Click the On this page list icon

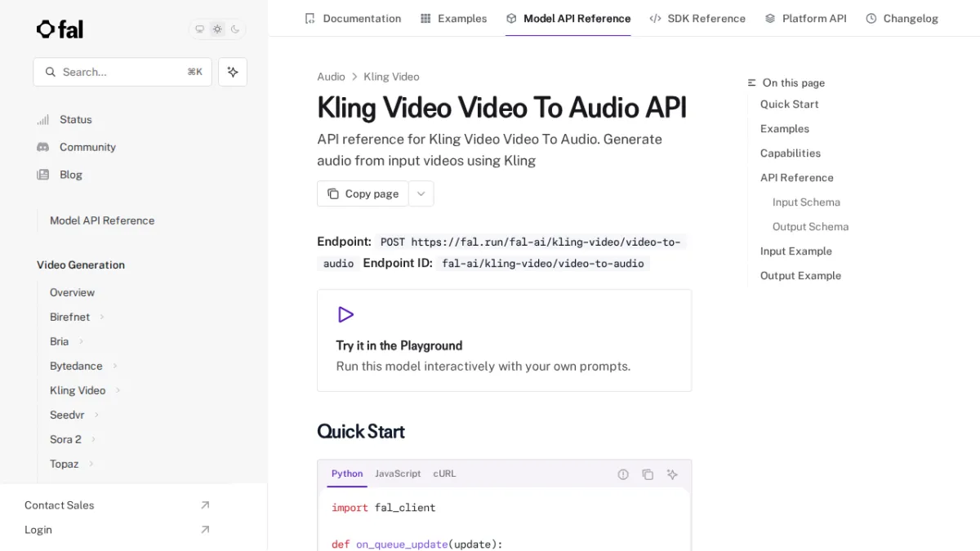752,82
